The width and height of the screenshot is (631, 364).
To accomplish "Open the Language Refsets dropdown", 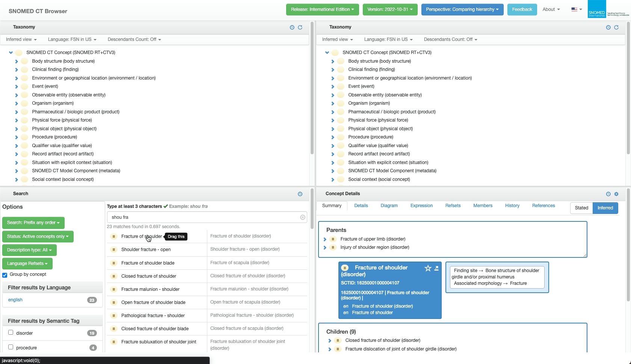I will click(27, 263).
